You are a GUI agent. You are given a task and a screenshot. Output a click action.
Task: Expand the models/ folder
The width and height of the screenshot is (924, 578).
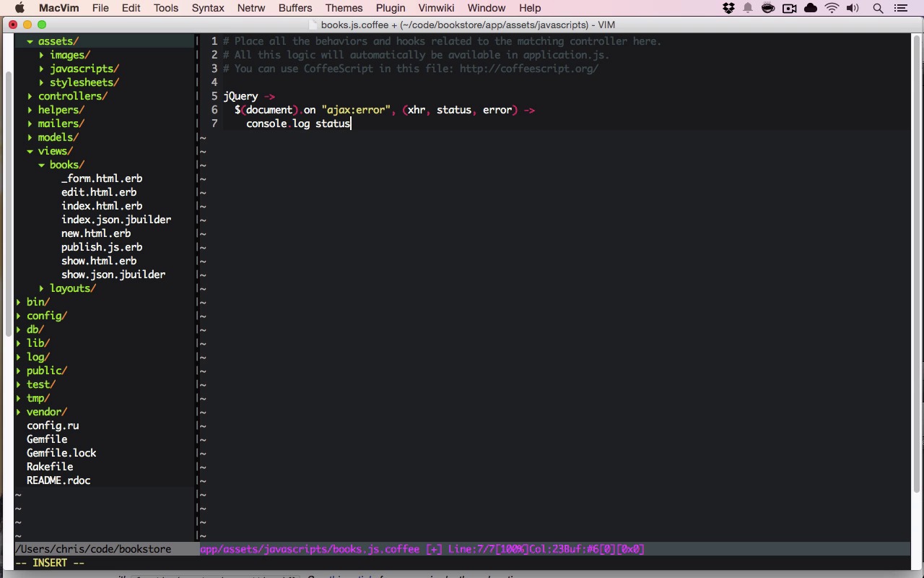(30, 137)
